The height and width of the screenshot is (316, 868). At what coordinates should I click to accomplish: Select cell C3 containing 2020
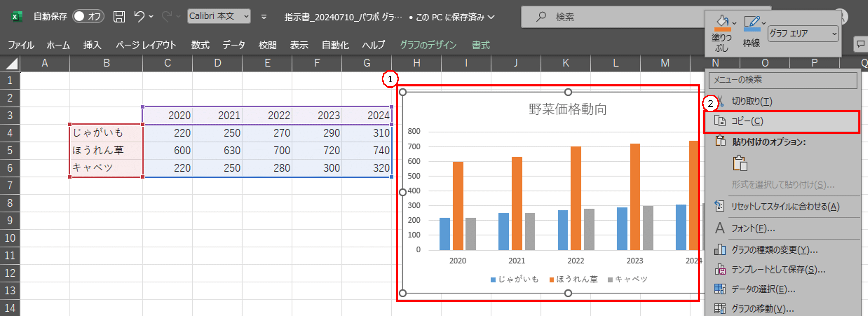pyautogui.click(x=167, y=115)
